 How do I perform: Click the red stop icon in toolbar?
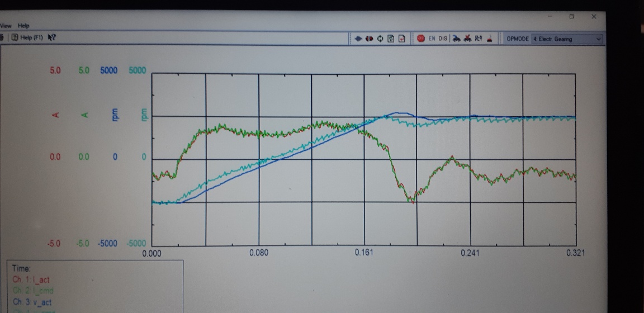(420, 39)
